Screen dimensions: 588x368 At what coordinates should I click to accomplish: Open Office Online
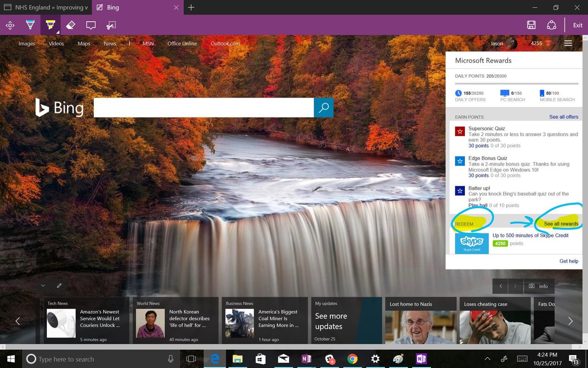(182, 44)
